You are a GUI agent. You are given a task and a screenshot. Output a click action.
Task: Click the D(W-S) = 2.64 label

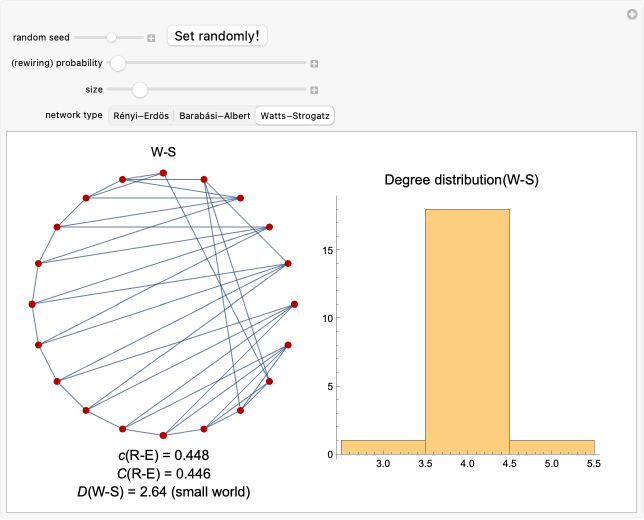click(163, 492)
